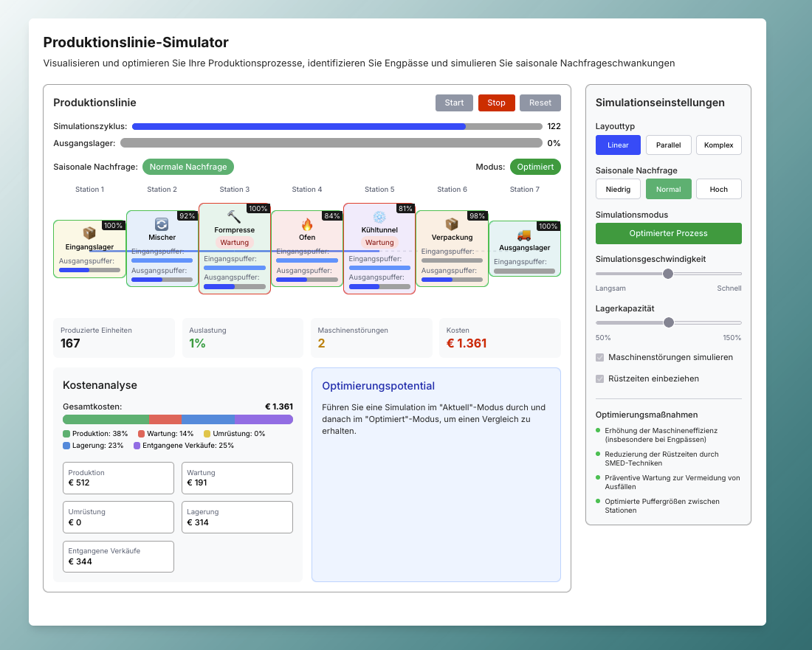Toggle the Optimierter Prozess mode button
The width and height of the screenshot is (812, 650).
(668, 233)
